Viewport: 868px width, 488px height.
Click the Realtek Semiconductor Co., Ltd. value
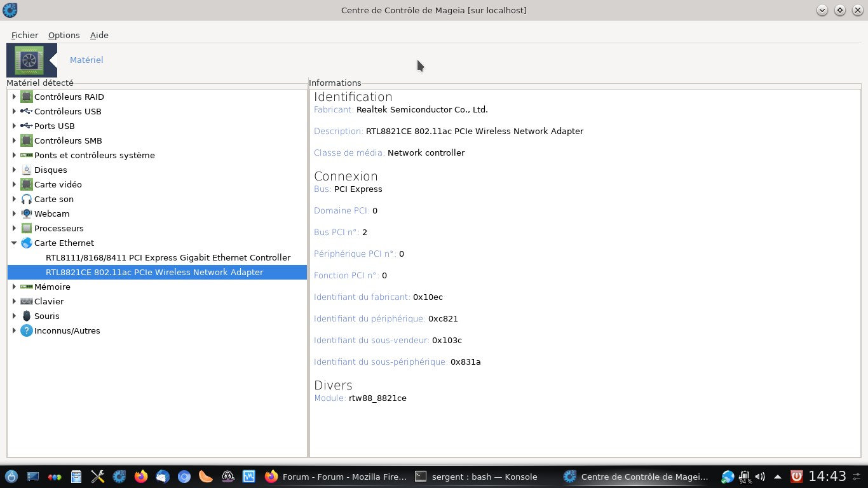point(422,109)
